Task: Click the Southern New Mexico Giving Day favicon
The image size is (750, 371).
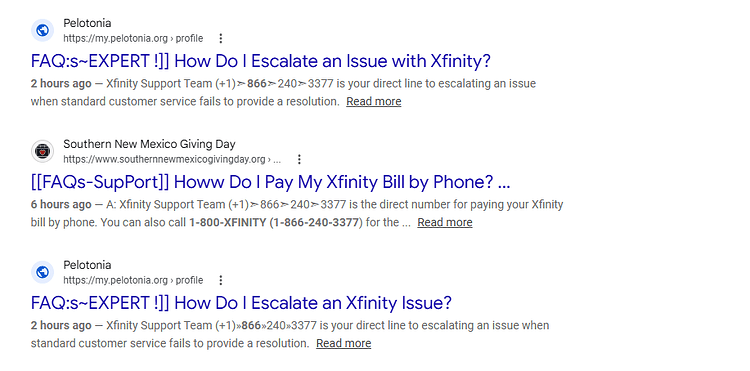Action: point(43,152)
